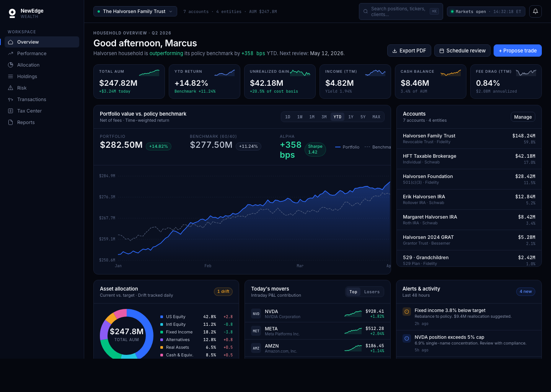
Task: Click the NVDA intraday mini chart
Action: coord(353,314)
